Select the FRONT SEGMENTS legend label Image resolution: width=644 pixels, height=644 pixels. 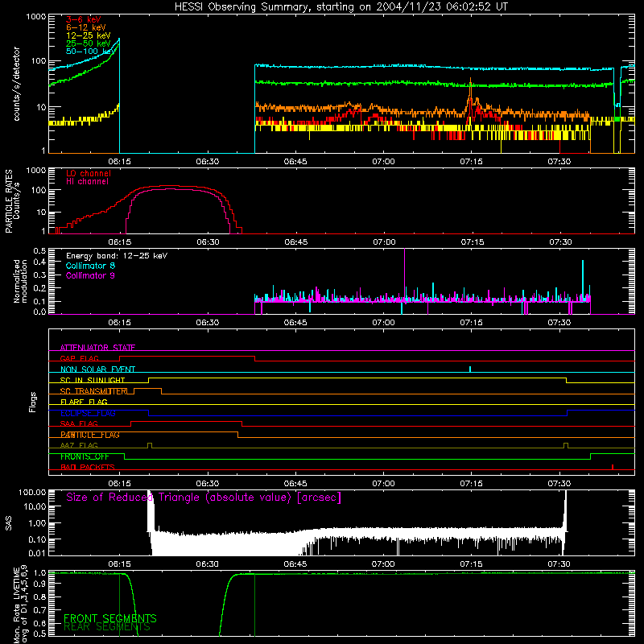110,618
